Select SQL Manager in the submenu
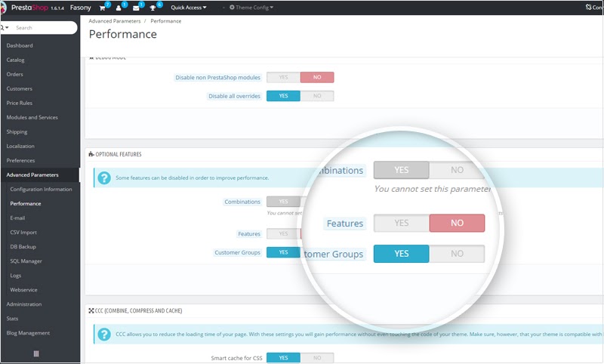Viewport: 604px width, 364px height. (25, 261)
